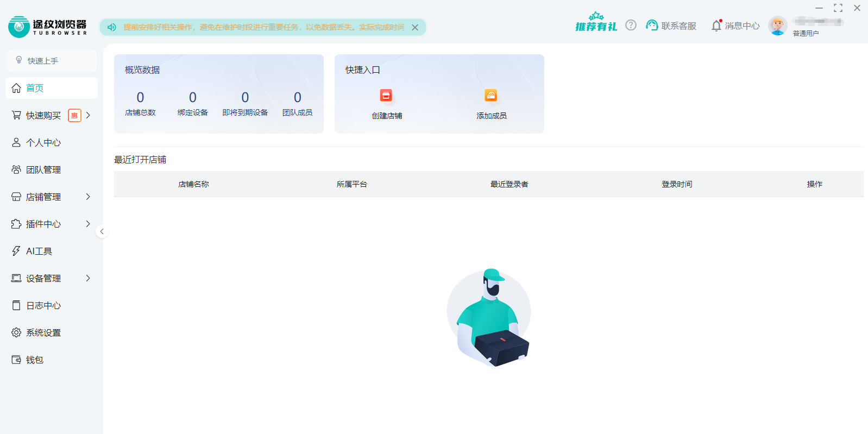Open the 钱包 wallet page
Image resolution: width=868 pixels, height=434 pixels.
tap(34, 360)
